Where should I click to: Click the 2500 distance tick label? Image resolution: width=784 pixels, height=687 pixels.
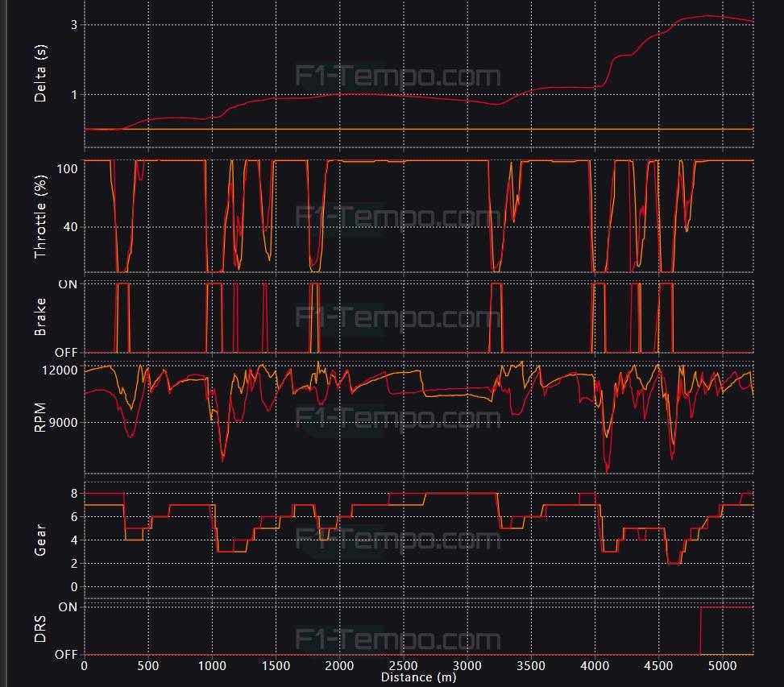click(404, 665)
